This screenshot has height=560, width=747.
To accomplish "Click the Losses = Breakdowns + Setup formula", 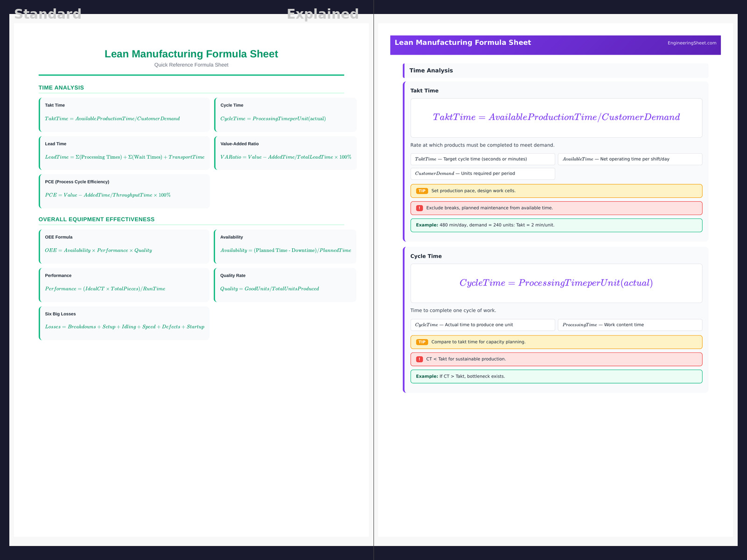I will coord(125,327).
